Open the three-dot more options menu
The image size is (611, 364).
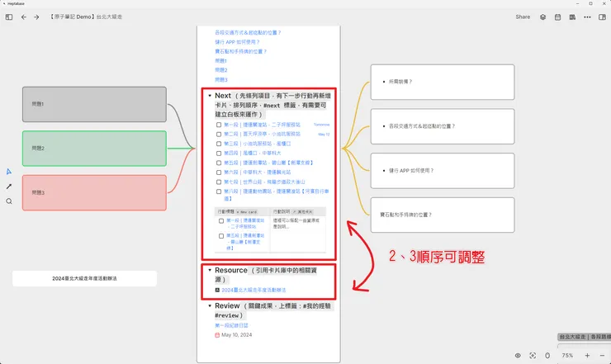[x=587, y=17]
